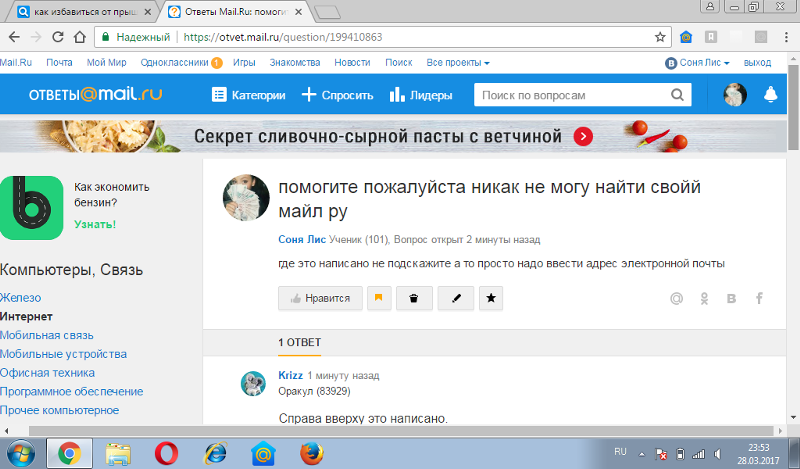Share question on Odnoklassniki icon
Image resolution: width=800 pixels, height=469 pixels.
click(704, 299)
